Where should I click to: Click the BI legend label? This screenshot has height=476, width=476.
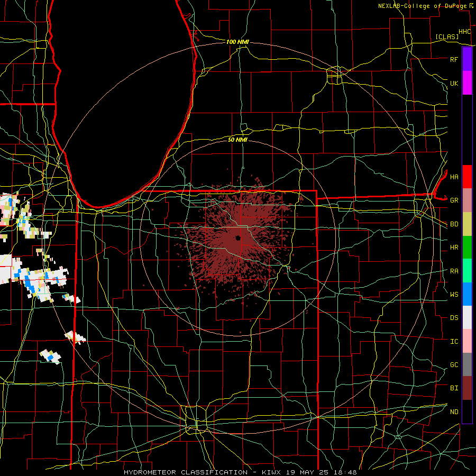454,388
